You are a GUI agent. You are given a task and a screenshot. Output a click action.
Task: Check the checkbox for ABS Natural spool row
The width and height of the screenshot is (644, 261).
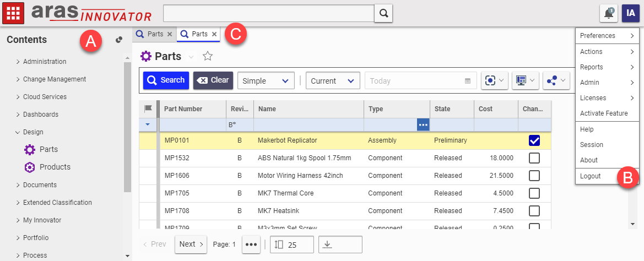pyautogui.click(x=534, y=158)
